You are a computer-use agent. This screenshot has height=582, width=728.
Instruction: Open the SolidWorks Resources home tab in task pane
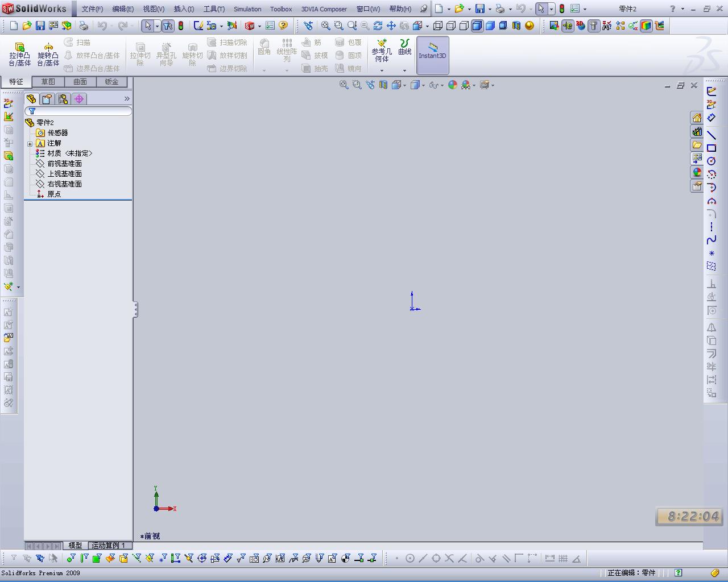(x=697, y=118)
